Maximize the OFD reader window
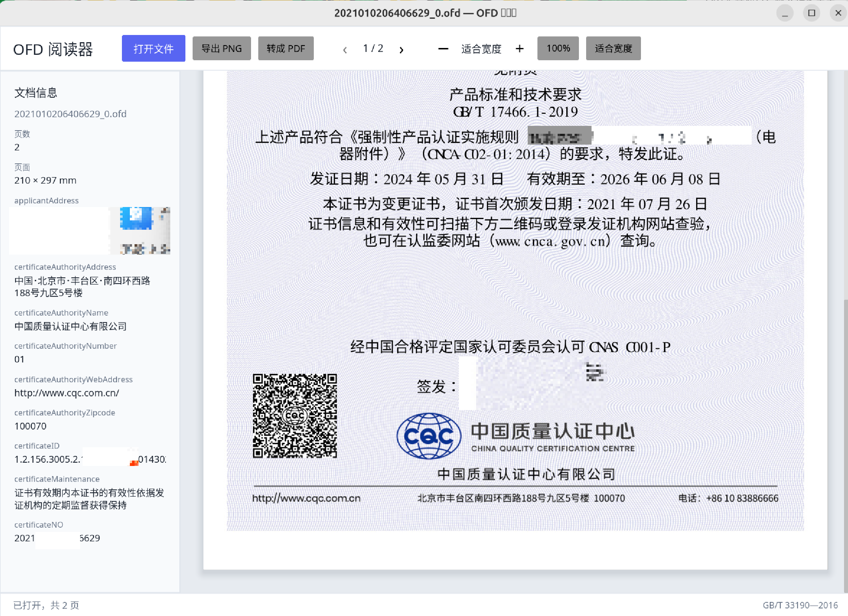The height and width of the screenshot is (616, 848). (x=812, y=13)
